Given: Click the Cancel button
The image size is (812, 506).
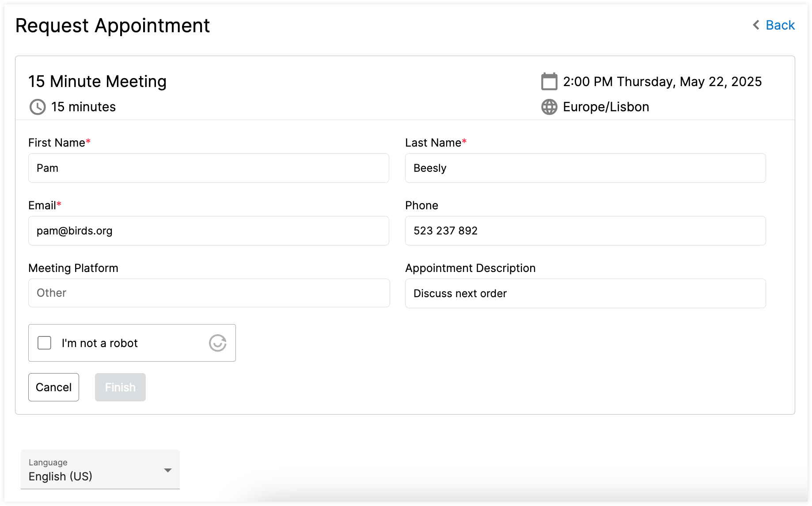Looking at the screenshot, I should click(x=53, y=387).
